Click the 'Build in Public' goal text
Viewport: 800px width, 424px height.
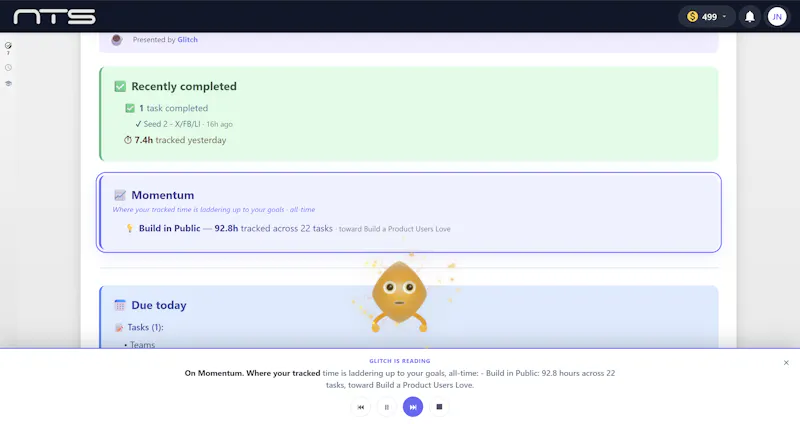169,229
